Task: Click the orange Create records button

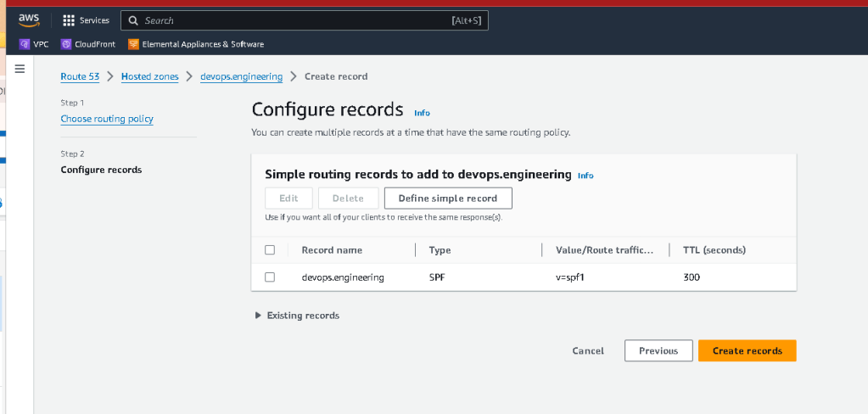Action: pos(748,351)
